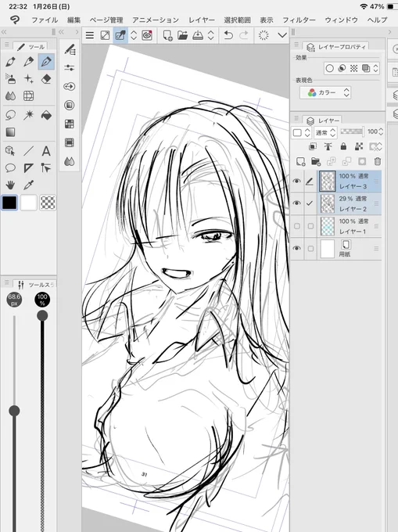
Task: Open the 通常 blending mode dropdown
Action: pyautogui.click(x=325, y=132)
